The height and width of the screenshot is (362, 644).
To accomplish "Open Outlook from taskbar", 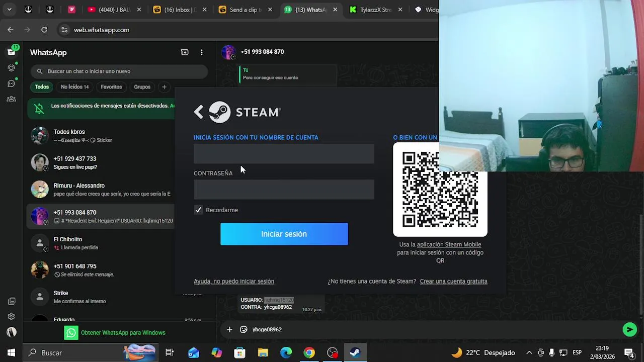I will (194, 353).
